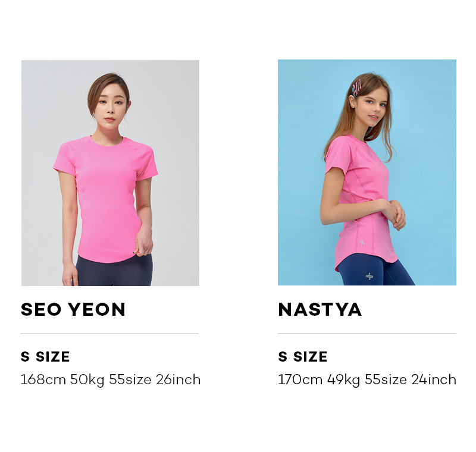Open the Nastya model photo

coord(367,172)
